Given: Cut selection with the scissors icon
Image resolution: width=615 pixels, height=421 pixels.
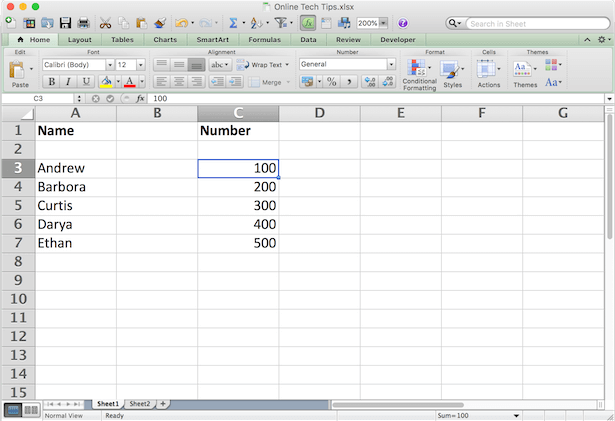Looking at the screenshot, I should (105, 23).
